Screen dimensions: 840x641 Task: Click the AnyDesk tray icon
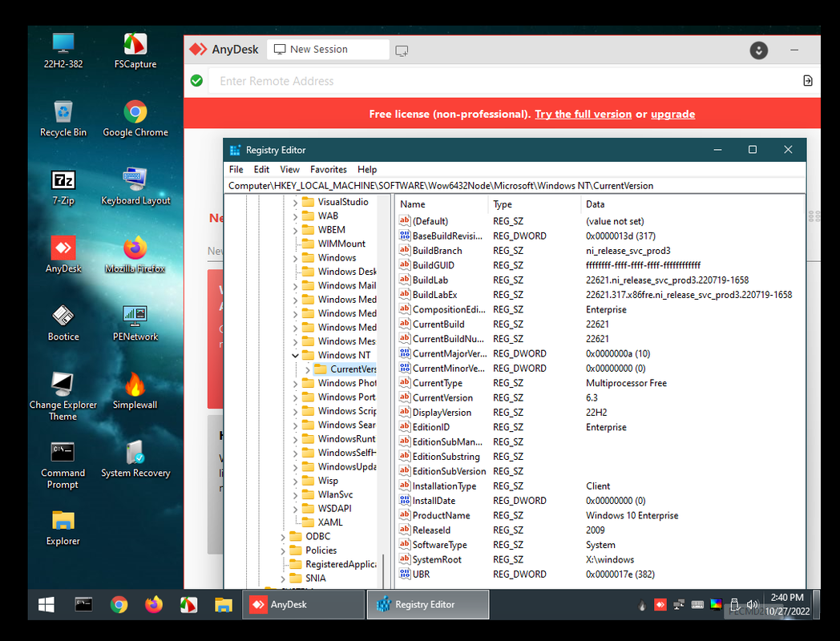(x=660, y=605)
